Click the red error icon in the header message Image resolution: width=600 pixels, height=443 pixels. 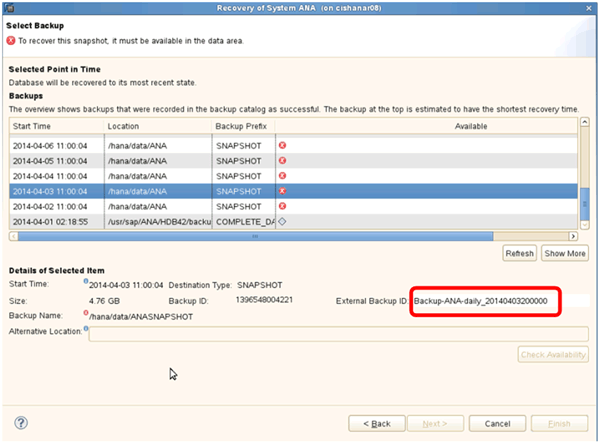[11, 41]
